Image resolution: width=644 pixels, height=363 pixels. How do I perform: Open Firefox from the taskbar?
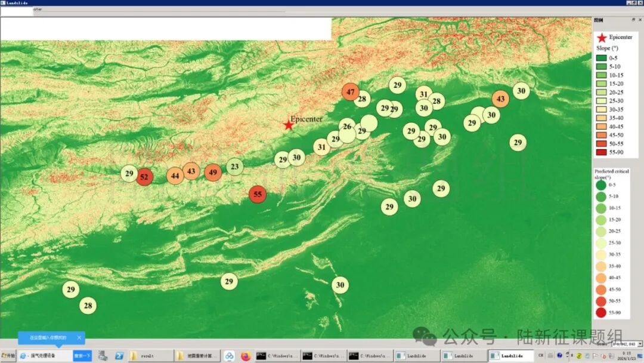(246, 356)
